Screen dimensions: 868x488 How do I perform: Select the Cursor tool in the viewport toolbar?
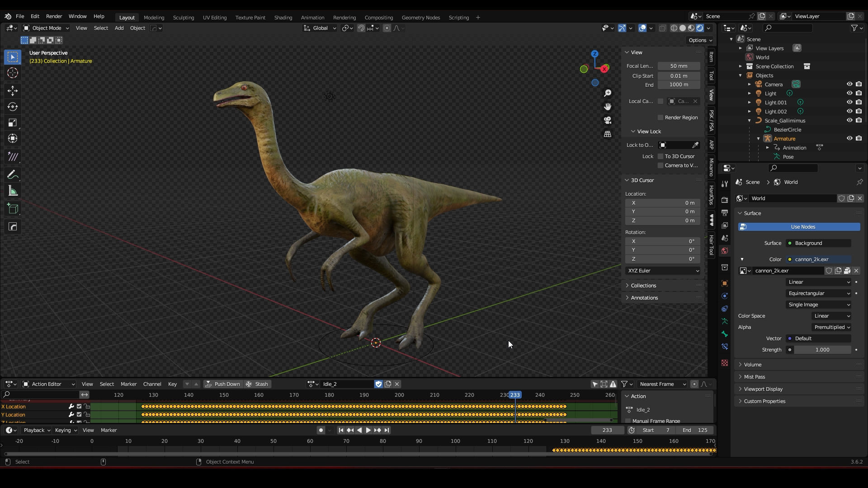[13, 73]
